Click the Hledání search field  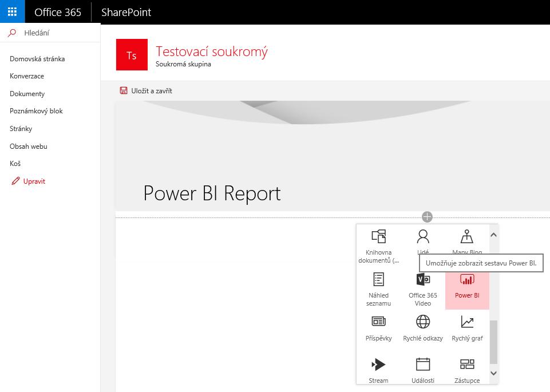click(x=50, y=33)
